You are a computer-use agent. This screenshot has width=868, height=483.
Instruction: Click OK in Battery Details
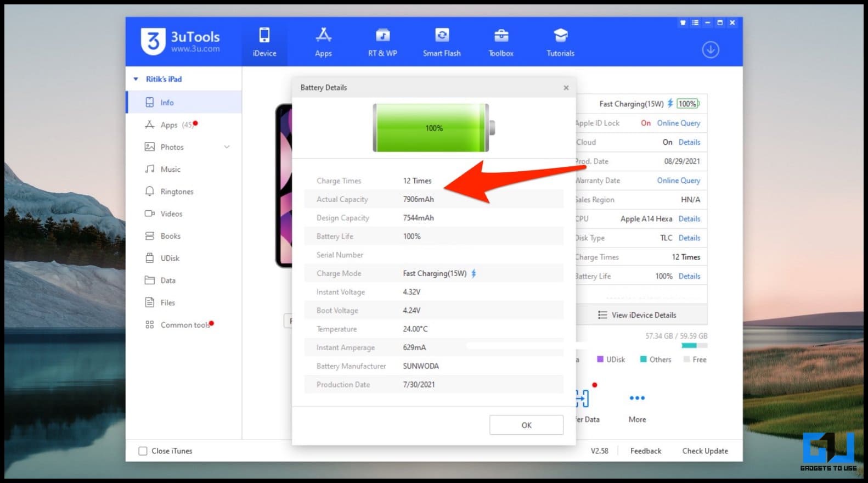pyautogui.click(x=526, y=425)
